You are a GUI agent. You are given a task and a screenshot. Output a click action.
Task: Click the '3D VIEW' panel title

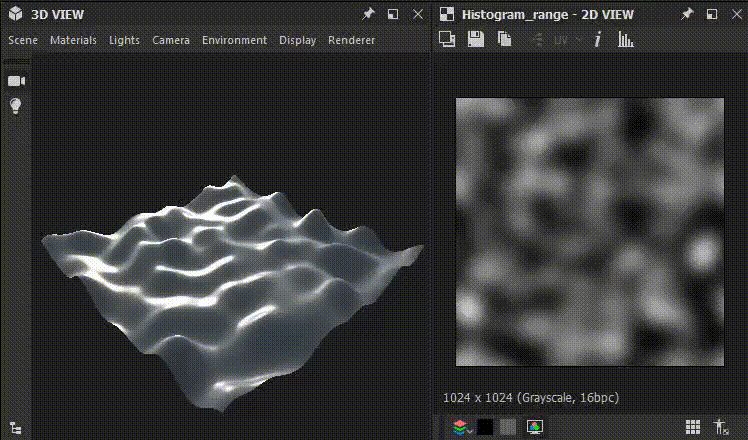58,14
